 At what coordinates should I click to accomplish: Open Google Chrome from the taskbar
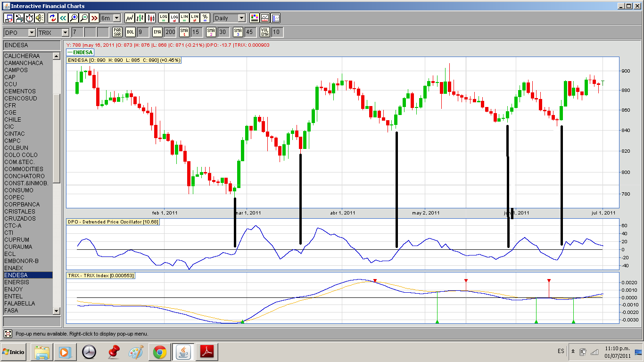pyautogui.click(x=159, y=352)
